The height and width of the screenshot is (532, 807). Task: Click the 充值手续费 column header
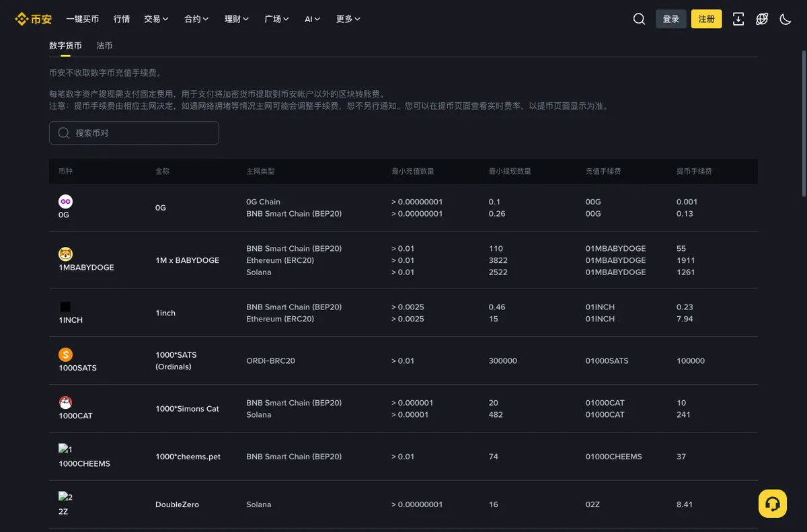tap(603, 172)
